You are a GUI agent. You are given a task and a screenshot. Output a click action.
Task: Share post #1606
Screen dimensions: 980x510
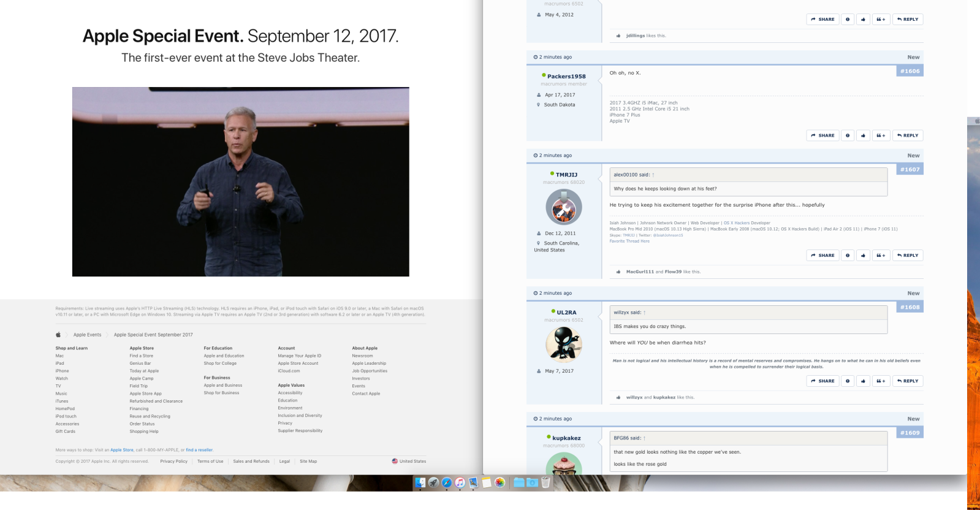point(822,135)
